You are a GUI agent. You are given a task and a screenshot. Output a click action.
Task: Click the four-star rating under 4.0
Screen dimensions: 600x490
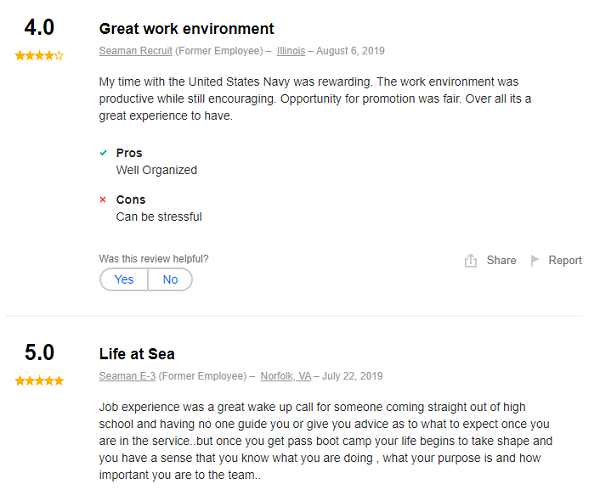click(x=39, y=56)
